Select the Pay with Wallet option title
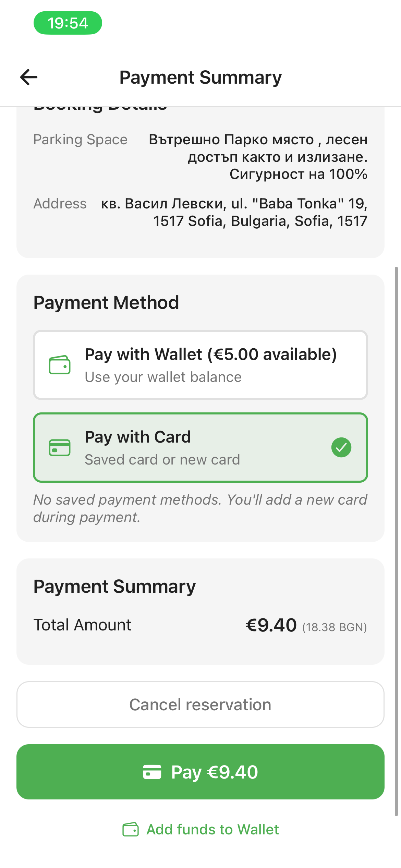 click(x=210, y=354)
